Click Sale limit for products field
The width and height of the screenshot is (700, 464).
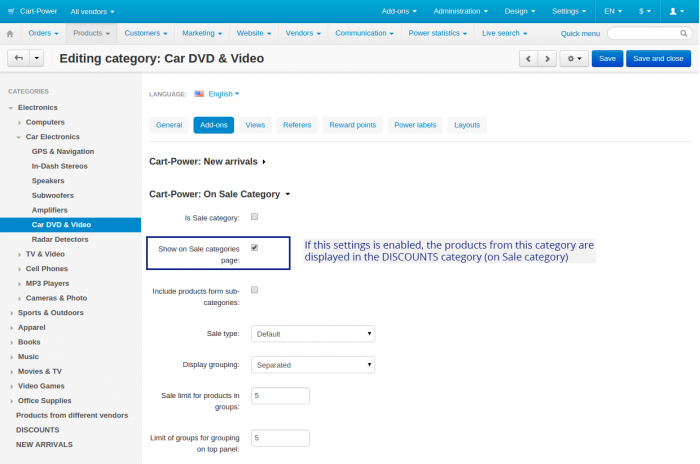[280, 396]
